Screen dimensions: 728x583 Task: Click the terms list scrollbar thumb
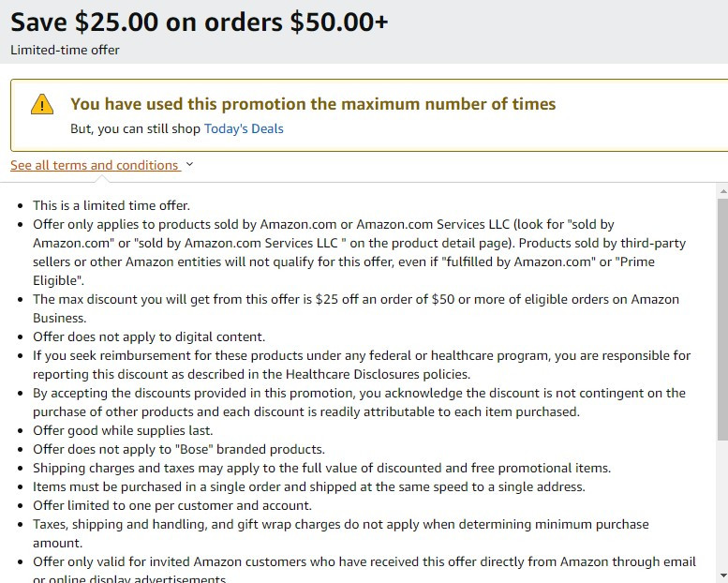723,320
